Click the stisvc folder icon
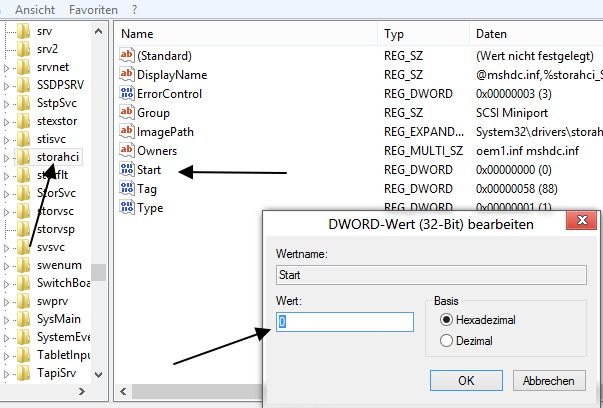Screen dimensions: 603x408 (x=23, y=139)
